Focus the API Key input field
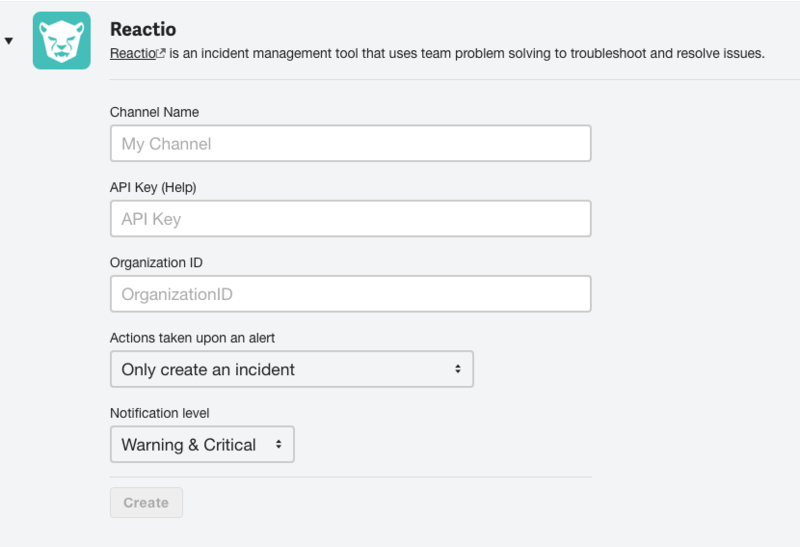 (350, 219)
